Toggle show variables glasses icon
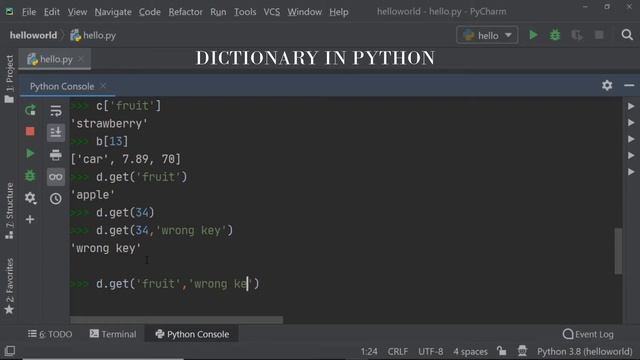This screenshot has width=640, height=360. 56,177
